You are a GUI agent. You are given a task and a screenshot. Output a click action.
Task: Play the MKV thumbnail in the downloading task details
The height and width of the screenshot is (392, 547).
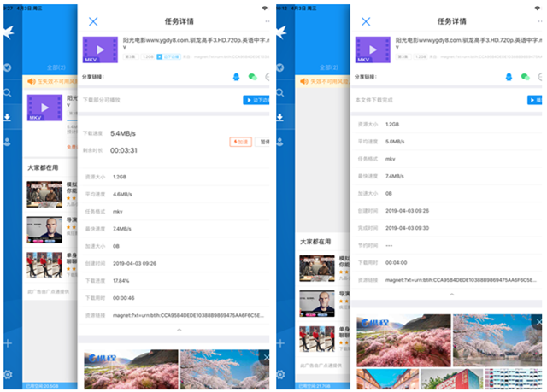[100, 50]
